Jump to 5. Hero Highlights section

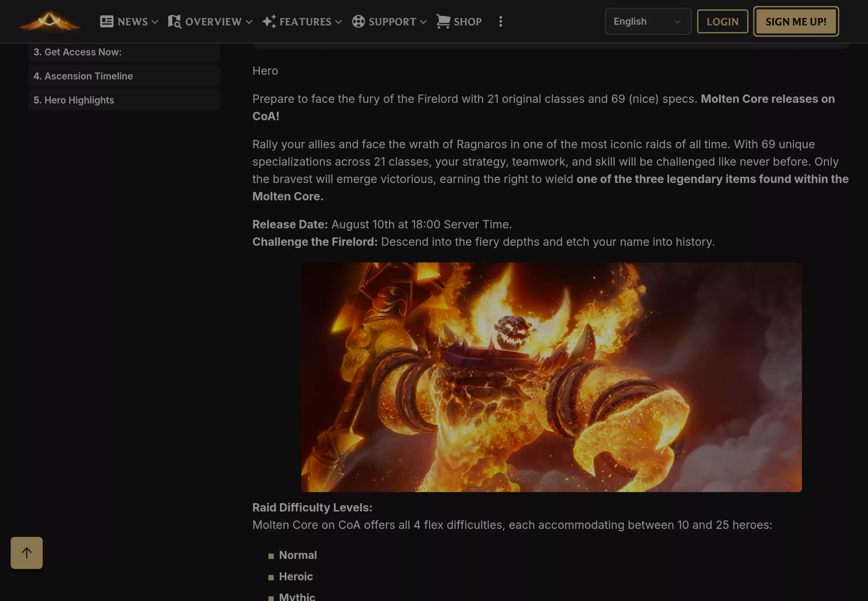click(124, 100)
